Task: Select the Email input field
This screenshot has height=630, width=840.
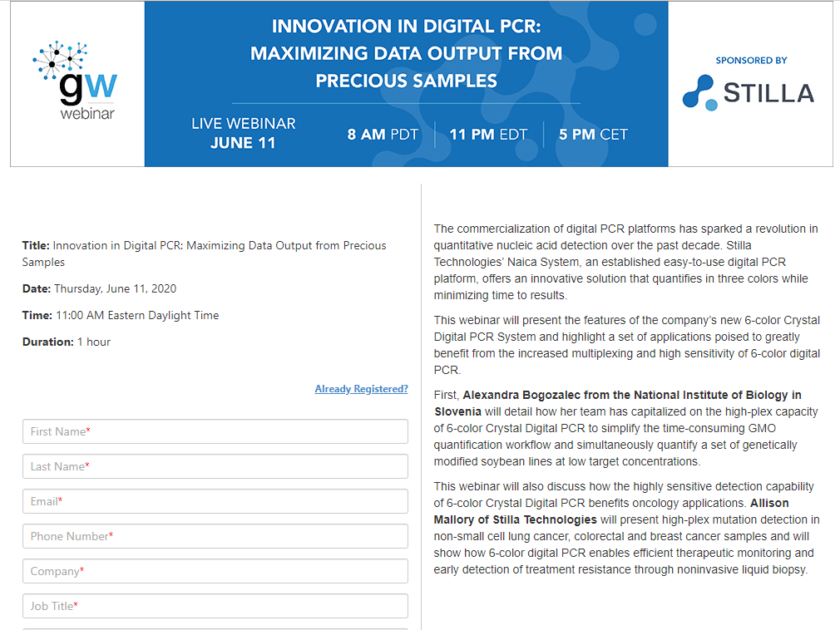Action: [215, 501]
